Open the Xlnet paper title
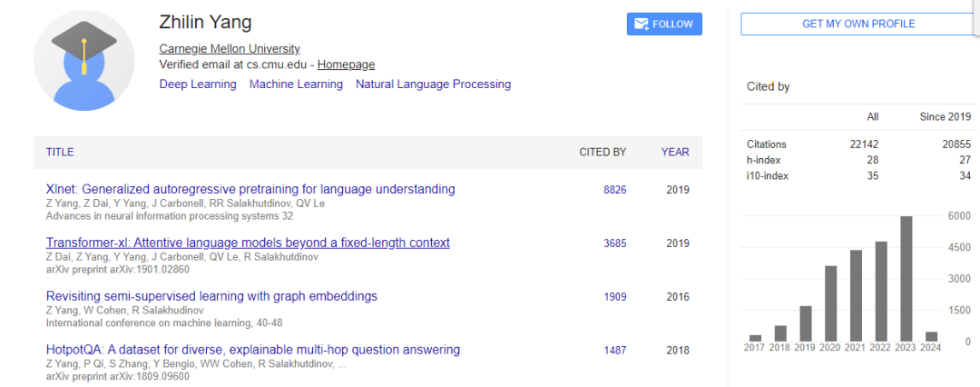Image resolution: width=980 pixels, height=387 pixels. click(x=250, y=190)
